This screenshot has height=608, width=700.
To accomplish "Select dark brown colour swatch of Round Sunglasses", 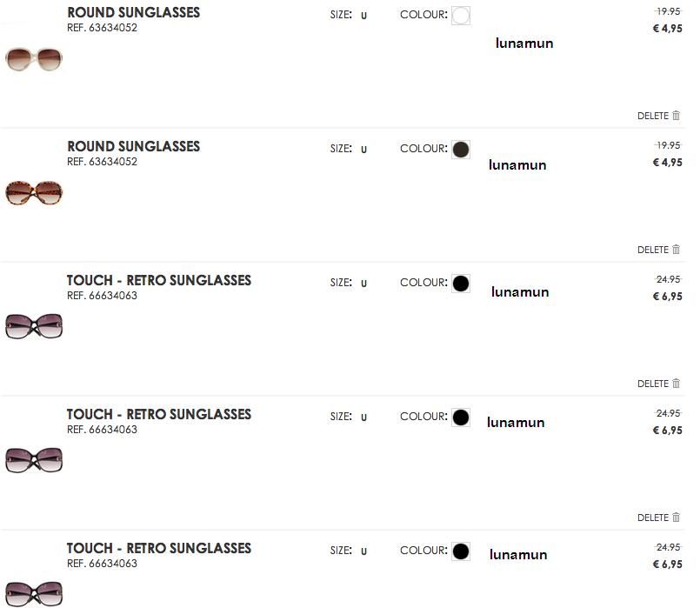I will coord(461,150).
